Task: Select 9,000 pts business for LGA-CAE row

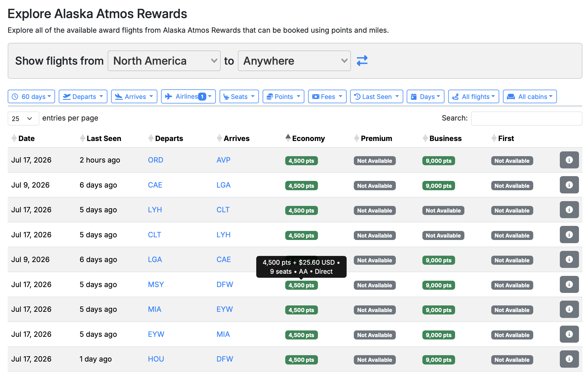Action: click(x=439, y=260)
